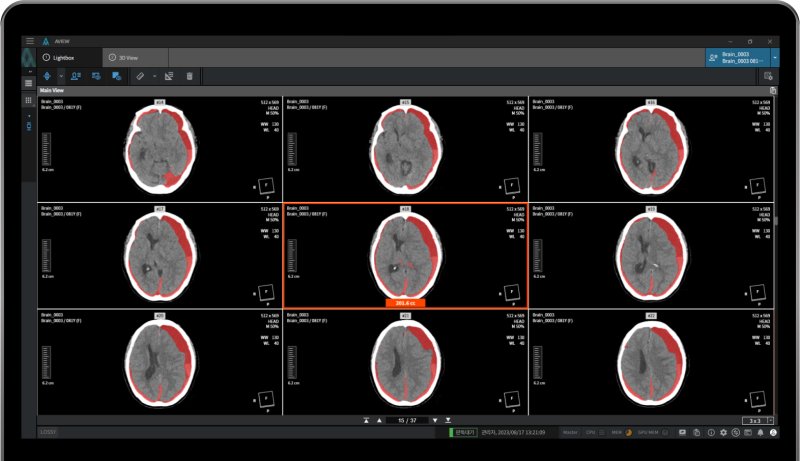Select the top-left brain CT thumbnail
800x461 pixels.
[x=159, y=149]
